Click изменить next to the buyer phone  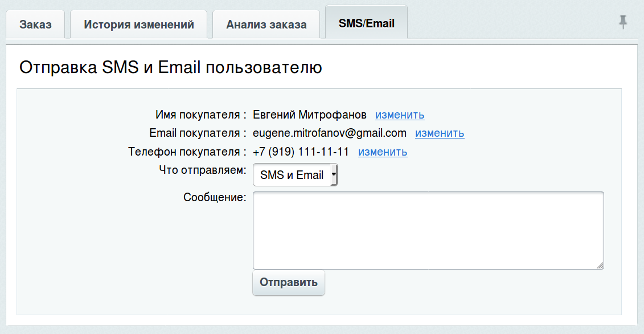tap(383, 152)
